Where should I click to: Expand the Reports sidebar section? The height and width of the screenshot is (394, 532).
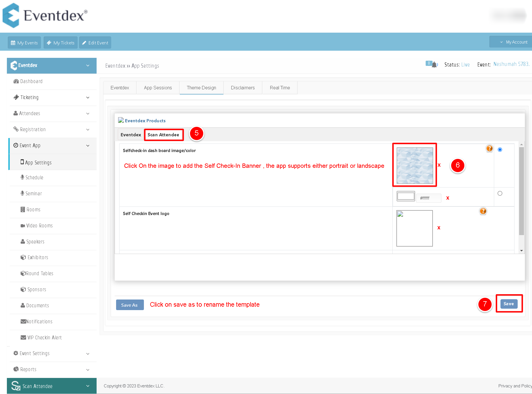pyautogui.click(x=52, y=369)
